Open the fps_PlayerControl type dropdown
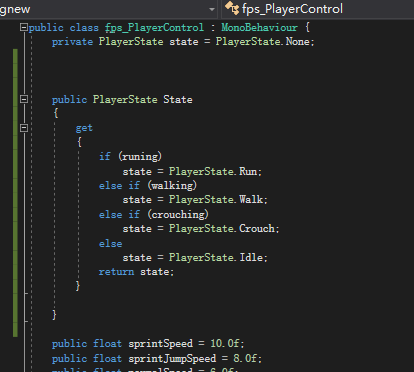This screenshot has width=414, height=372. click(x=318, y=9)
